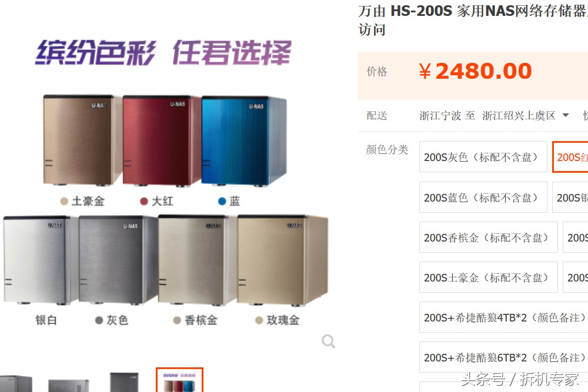The width and height of the screenshot is (588, 392).
Task: Open the selected colorful thumbnail preview
Action: pyautogui.click(x=179, y=380)
